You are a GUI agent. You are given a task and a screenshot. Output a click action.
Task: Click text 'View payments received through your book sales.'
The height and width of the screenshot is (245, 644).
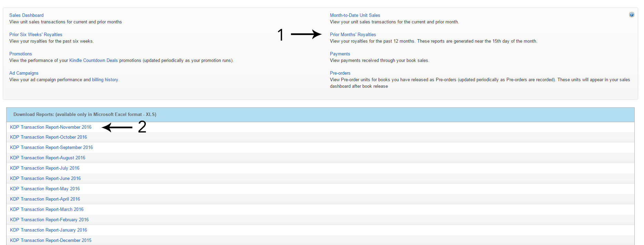tap(380, 60)
